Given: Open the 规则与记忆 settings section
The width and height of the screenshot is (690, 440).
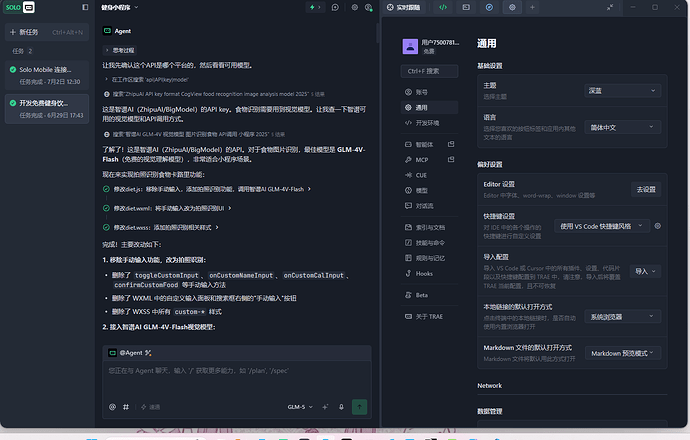Looking at the screenshot, I should tap(429, 258).
